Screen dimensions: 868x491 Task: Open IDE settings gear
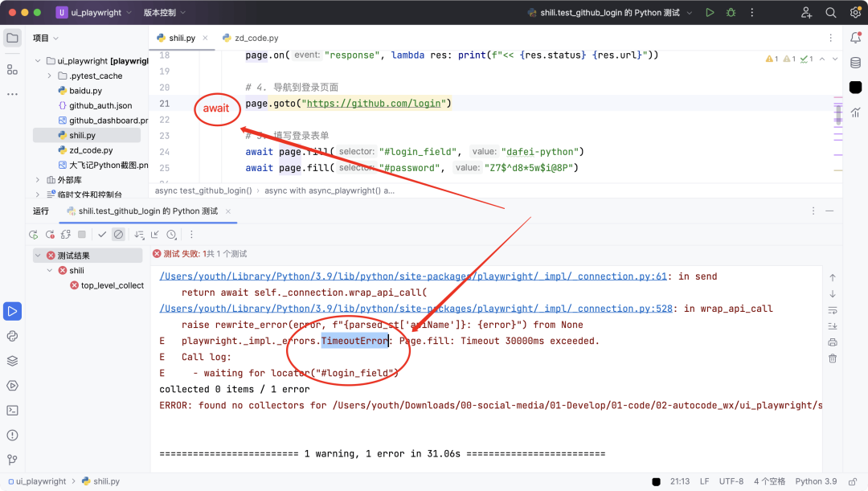pos(855,12)
